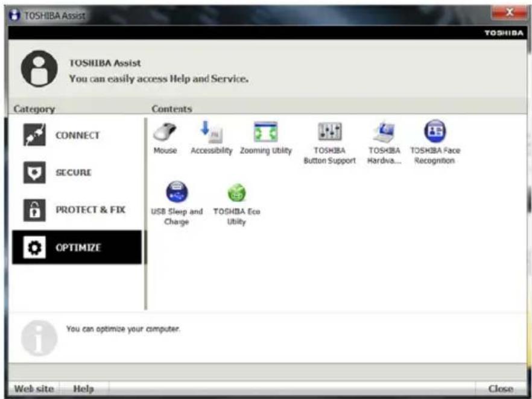The width and height of the screenshot is (532, 399).
Task: Open the TOSHIBA Hardware setup icon
Action: coord(384,131)
